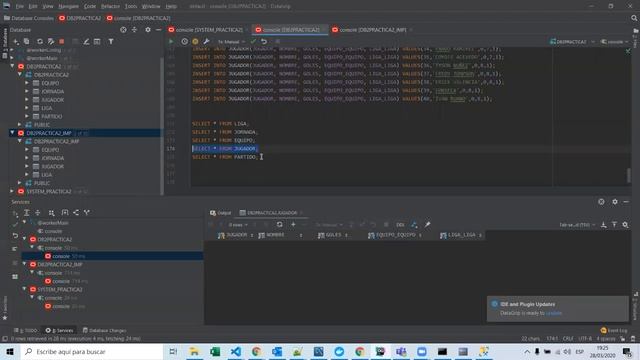Viewport: 640px width, 360px height.
Task: Click the duplicate data source icon
Action: pyautogui.click(x=27, y=42)
